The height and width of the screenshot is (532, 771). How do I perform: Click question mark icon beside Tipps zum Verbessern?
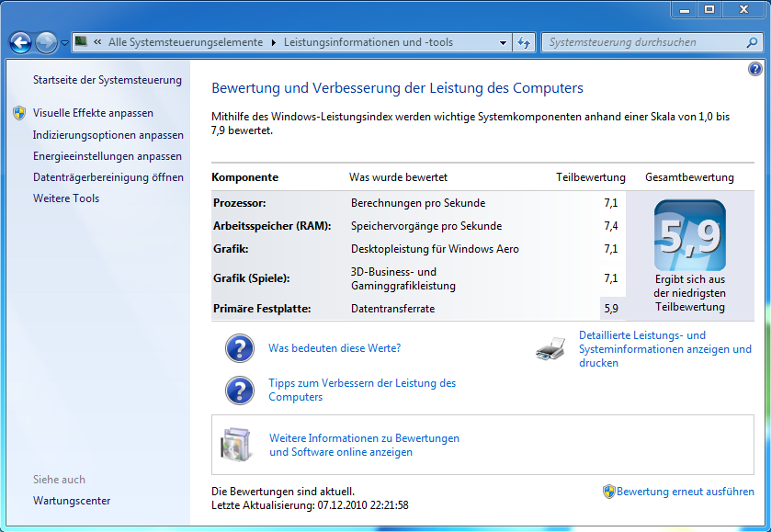pos(240,391)
